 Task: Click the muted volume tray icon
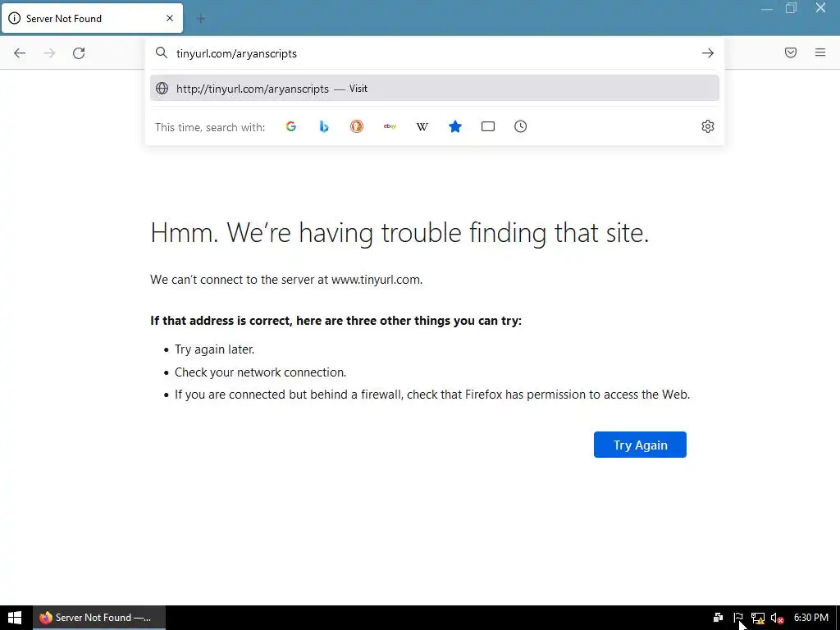coord(777,618)
